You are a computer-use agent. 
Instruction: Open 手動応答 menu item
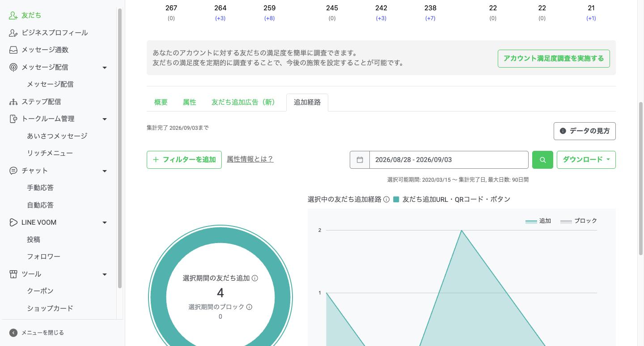tap(40, 188)
